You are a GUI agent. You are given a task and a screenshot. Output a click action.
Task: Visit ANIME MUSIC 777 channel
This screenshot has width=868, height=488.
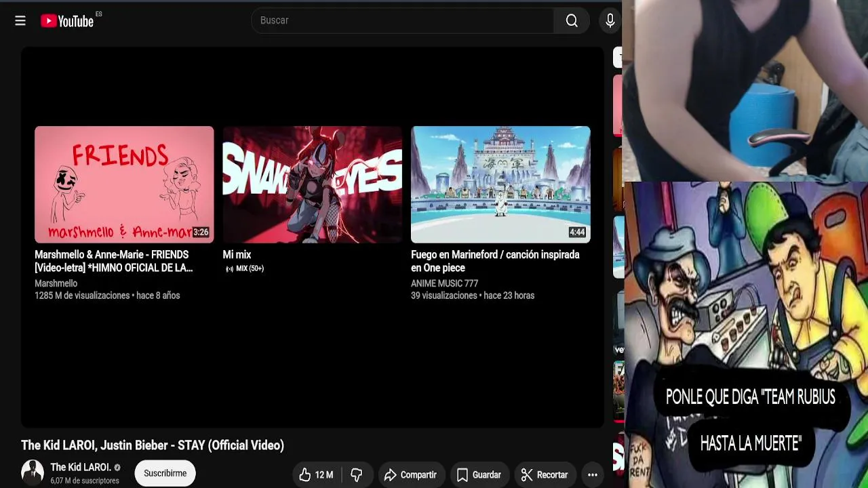(x=444, y=283)
